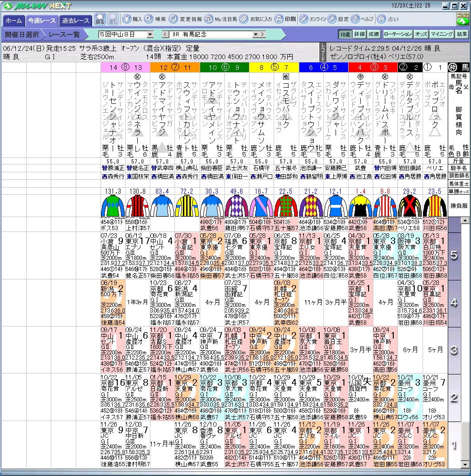Switch to the 過去レース tab
This screenshot has height=476, width=471.
point(76,21)
